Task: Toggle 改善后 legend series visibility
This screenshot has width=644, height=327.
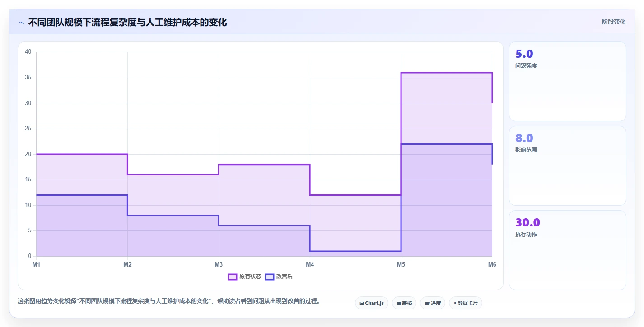Action: 279,276
